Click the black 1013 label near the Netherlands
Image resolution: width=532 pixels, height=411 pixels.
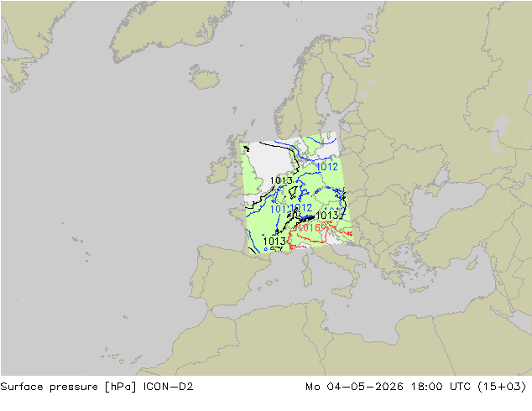pos(281,180)
